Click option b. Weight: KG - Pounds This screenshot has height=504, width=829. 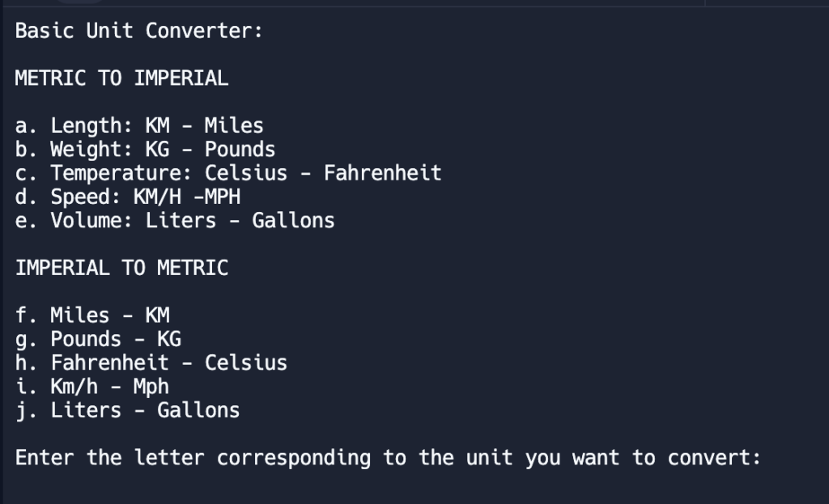pos(145,150)
